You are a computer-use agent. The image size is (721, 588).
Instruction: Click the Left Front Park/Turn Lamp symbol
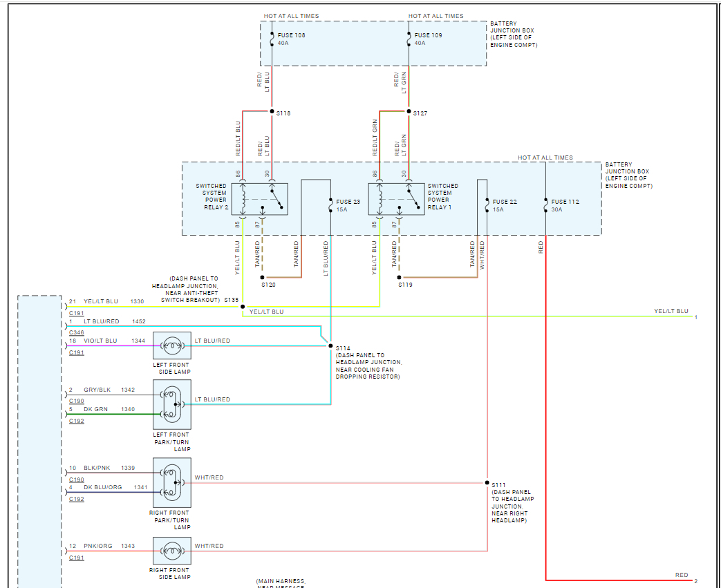tap(172, 405)
